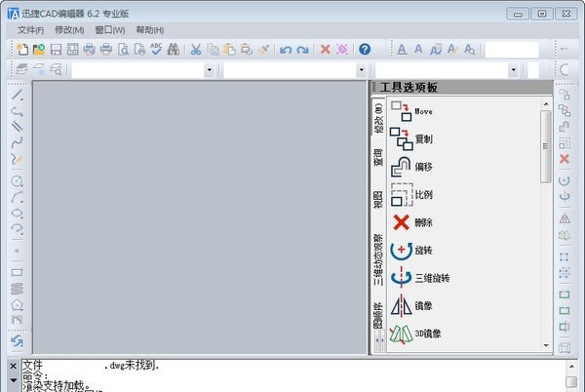
Task: Select the Point tool in the left toolbar
Action: coord(17,251)
